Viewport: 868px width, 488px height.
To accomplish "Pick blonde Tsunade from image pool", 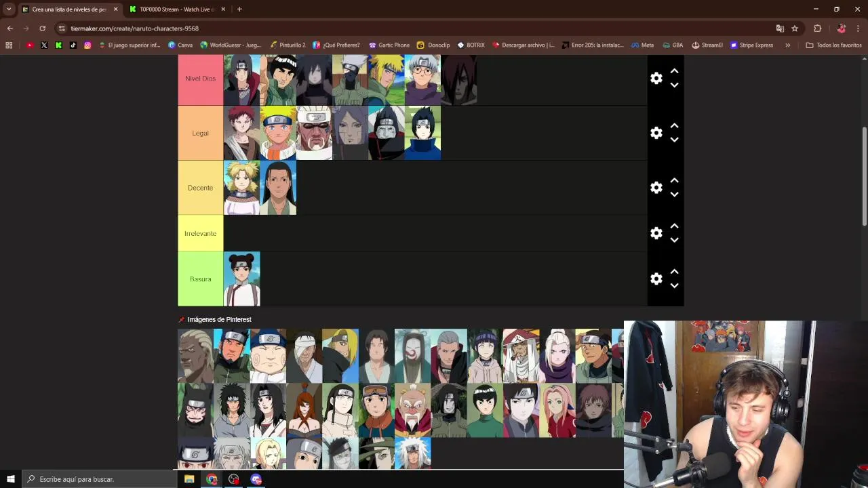I will coord(268,453).
